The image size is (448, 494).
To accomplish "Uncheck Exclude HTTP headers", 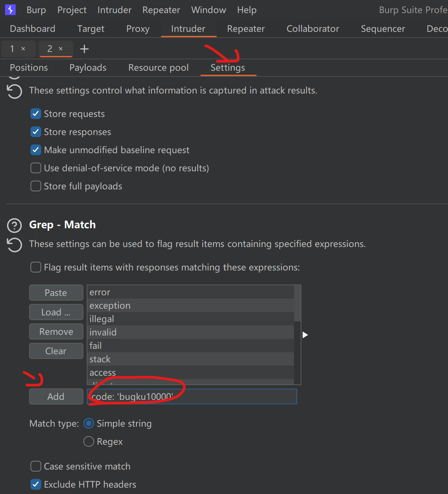I will (x=36, y=484).
